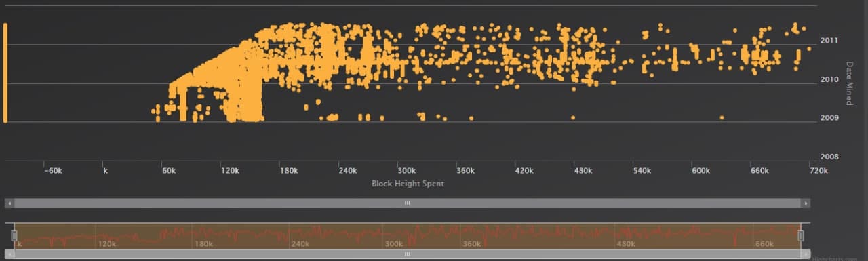Click the upper scrollbar's right arrow

click(x=806, y=203)
